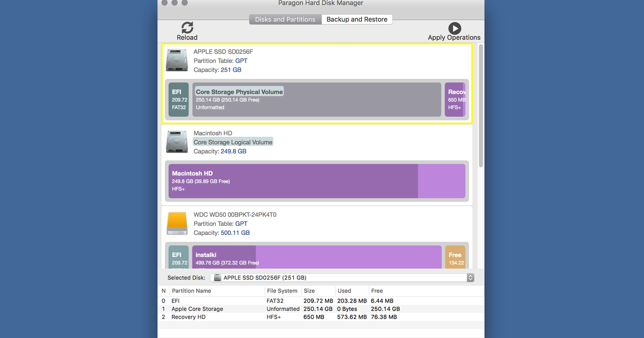
Task: Click the orange WDC WD50 drive icon
Action: point(177,223)
